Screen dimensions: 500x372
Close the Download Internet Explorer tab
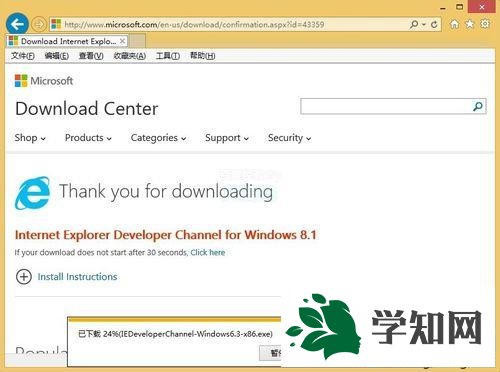tap(123, 41)
